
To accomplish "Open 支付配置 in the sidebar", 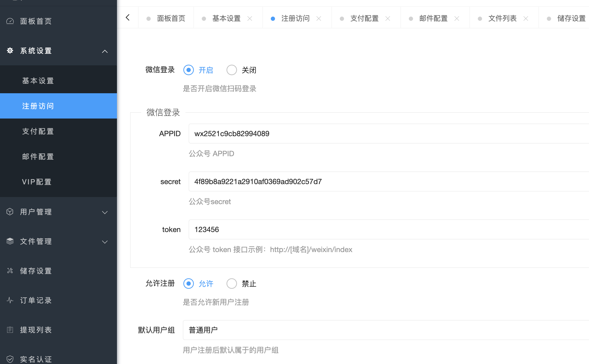I will [x=58, y=131].
